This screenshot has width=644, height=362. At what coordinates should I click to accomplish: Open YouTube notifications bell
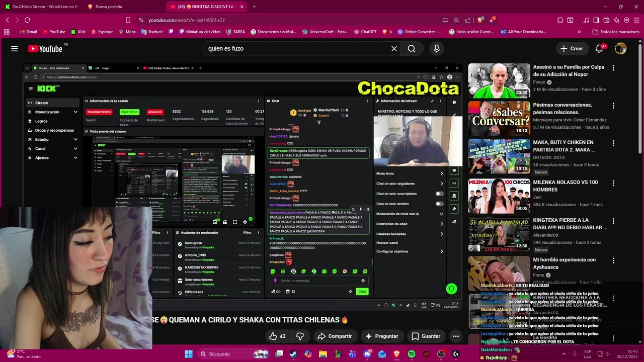(599, 49)
